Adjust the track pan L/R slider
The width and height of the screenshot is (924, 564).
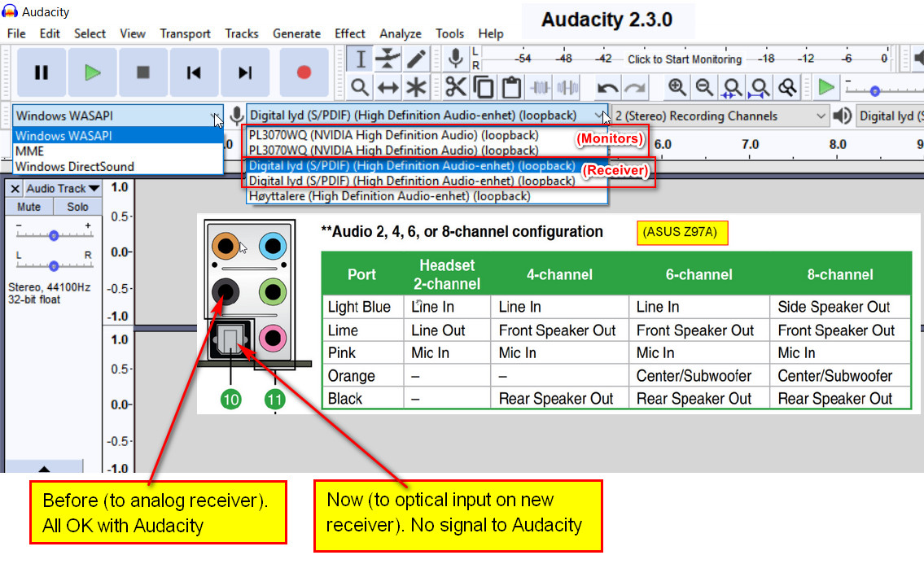(x=54, y=266)
